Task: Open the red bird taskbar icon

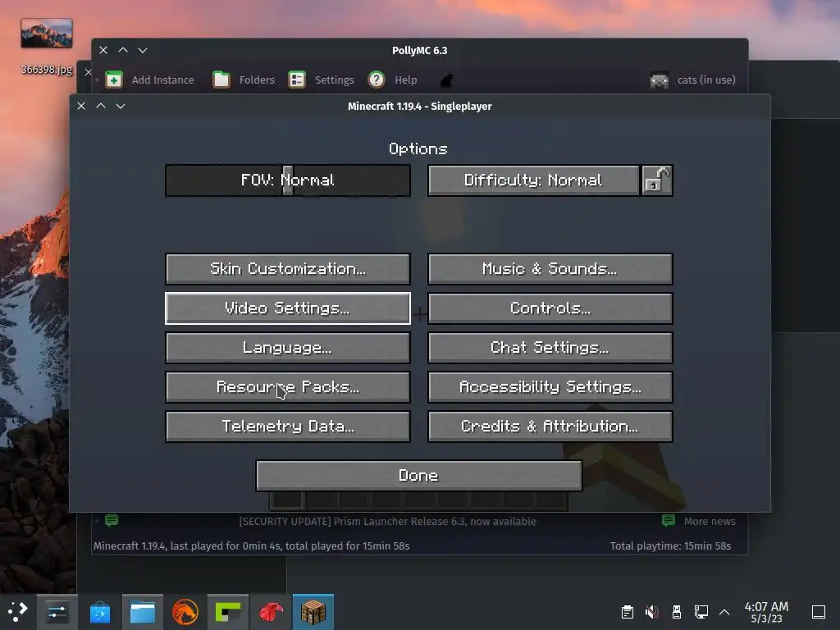Action: click(x=271, y=612)
